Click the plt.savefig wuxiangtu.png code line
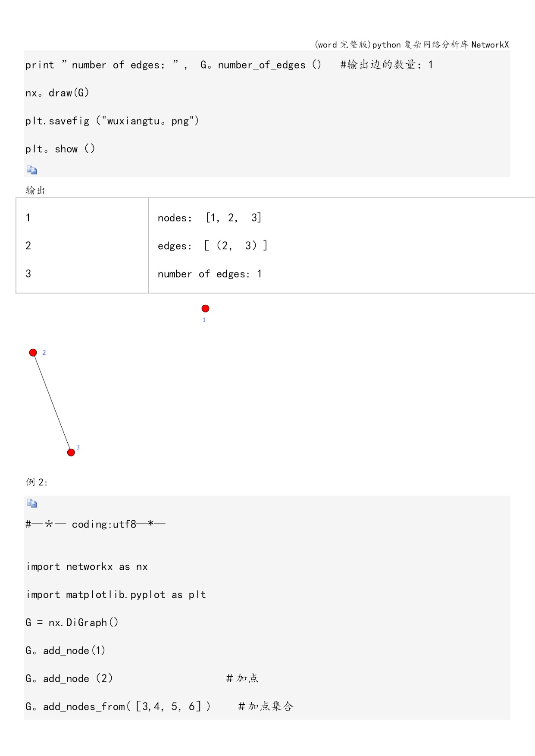This screenshot has height=756, width=535. [x=112, y=121]
